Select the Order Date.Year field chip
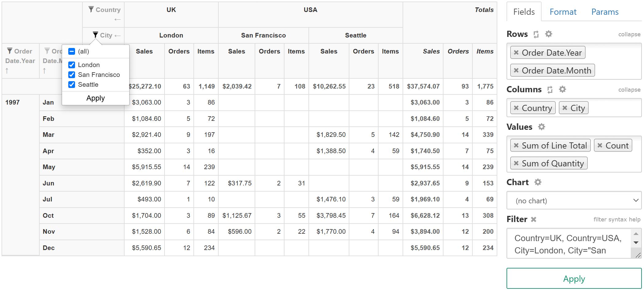This screenshot has height=290, width=644. coord(548,53)
